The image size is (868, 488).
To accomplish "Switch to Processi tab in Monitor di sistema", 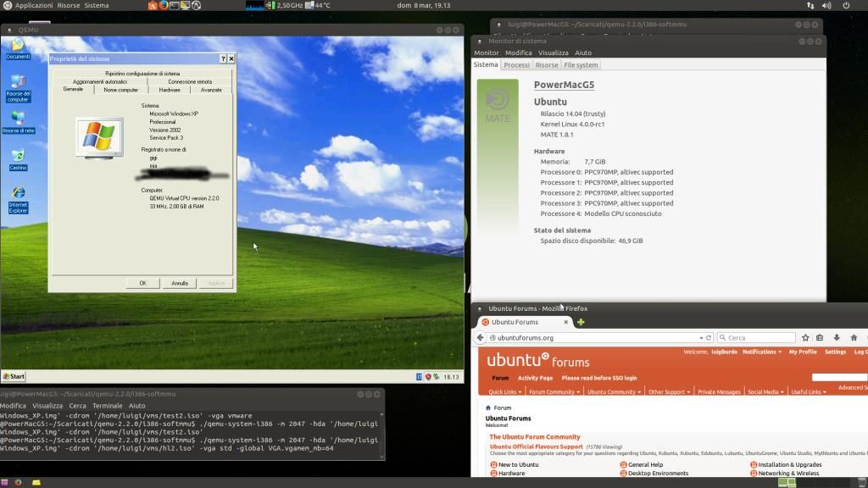I will click(516, 64).
